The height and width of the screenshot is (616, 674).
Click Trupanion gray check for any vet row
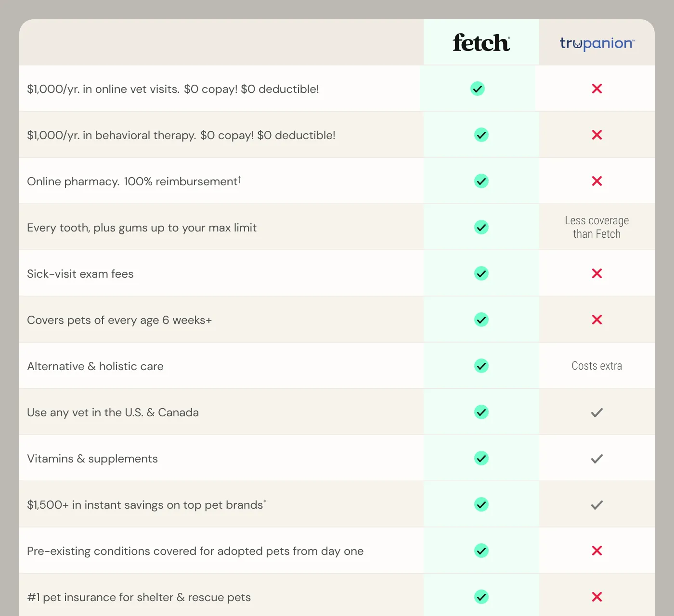coord(597,412)
